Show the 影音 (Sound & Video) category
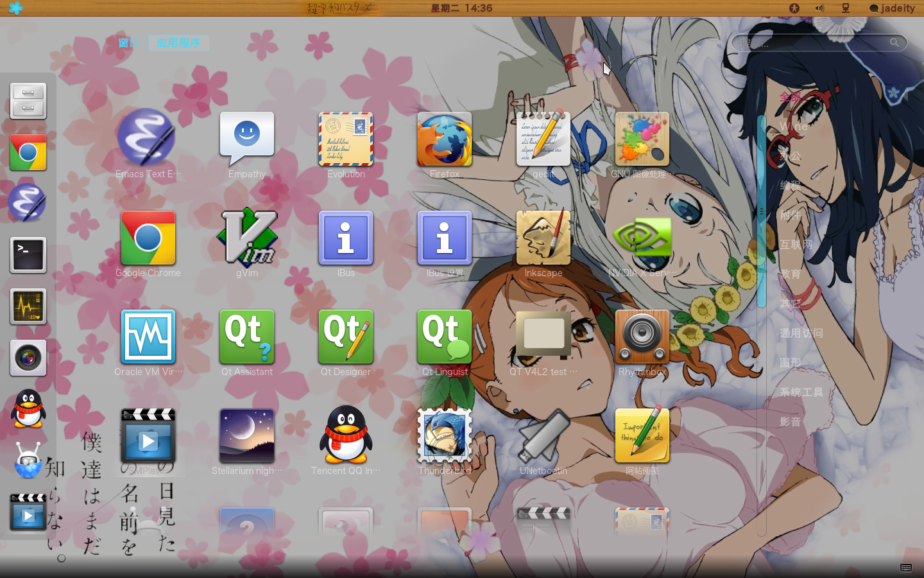 (791, 422)
